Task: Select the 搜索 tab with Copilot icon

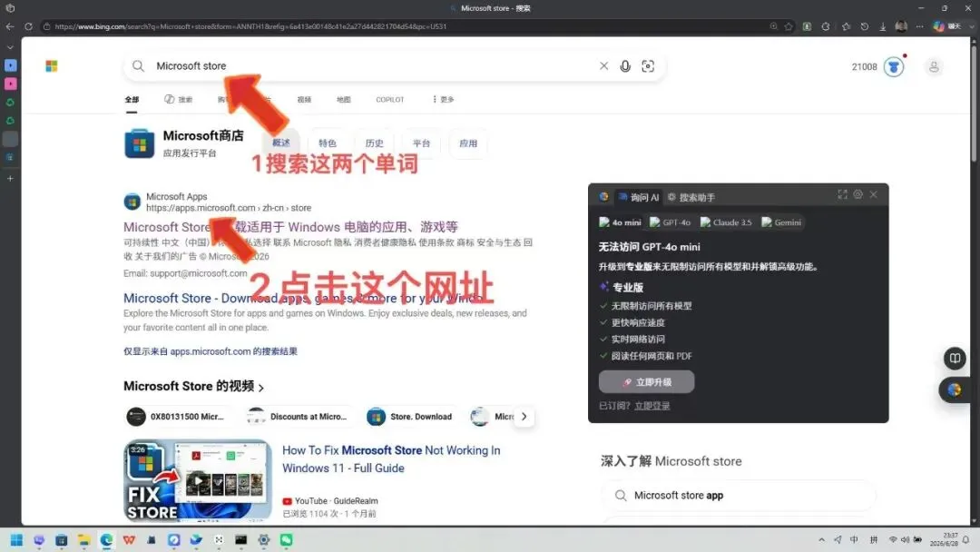Action: (x=179, y=99)
